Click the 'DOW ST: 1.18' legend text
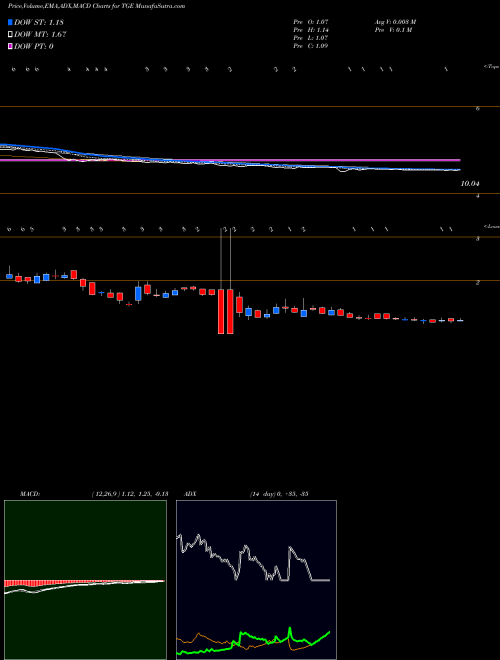This screenshot has width=500, height=660. (39, 22)
